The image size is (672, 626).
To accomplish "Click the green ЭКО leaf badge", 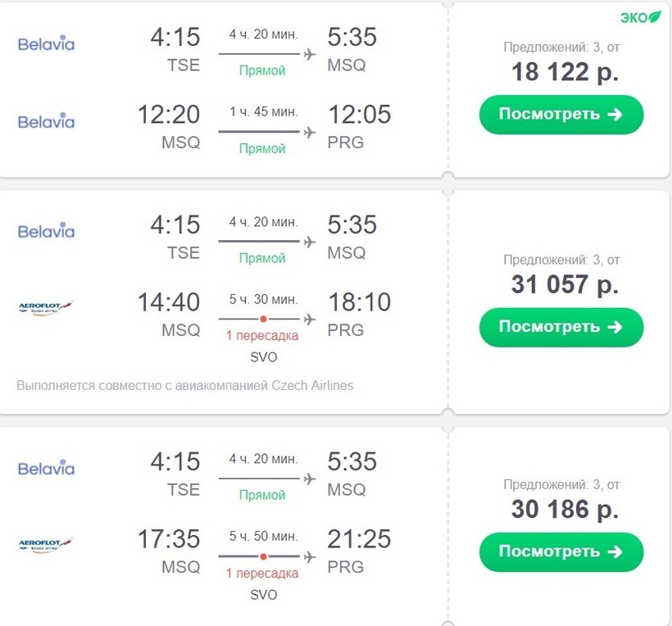I will (x=640, y=16).
